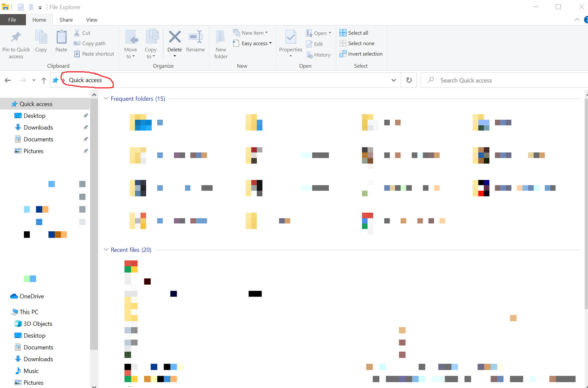Collapse the Frequent folders section

[x=106, y=99]
